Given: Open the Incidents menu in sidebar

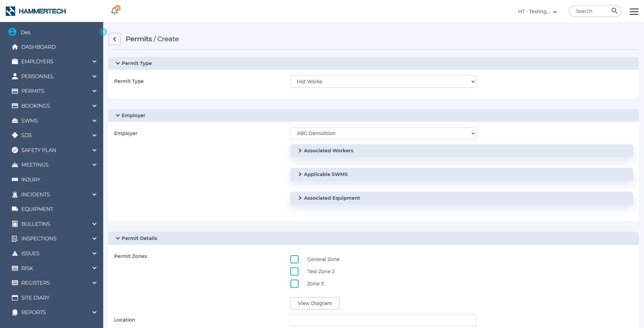Looking at the screenshot, I should 36,195.
